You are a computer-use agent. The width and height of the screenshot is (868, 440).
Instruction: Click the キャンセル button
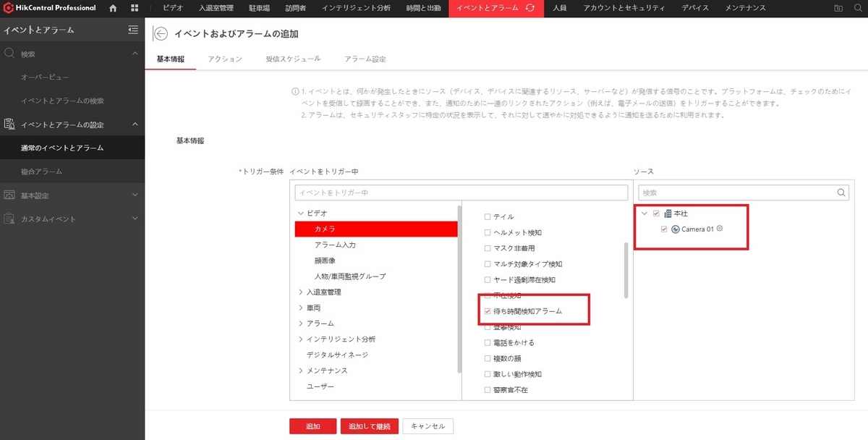pos(428,426)
